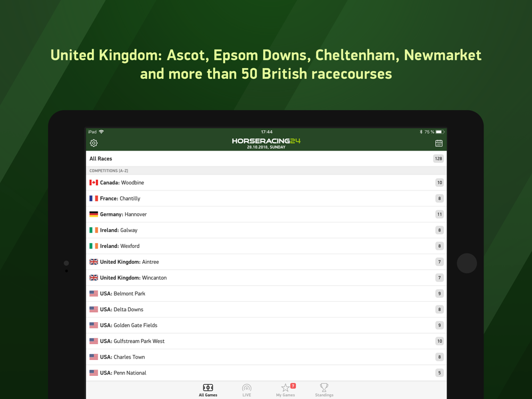Click the Wi-Fi status icon
The image size is (532, 399).
[102, 131]
